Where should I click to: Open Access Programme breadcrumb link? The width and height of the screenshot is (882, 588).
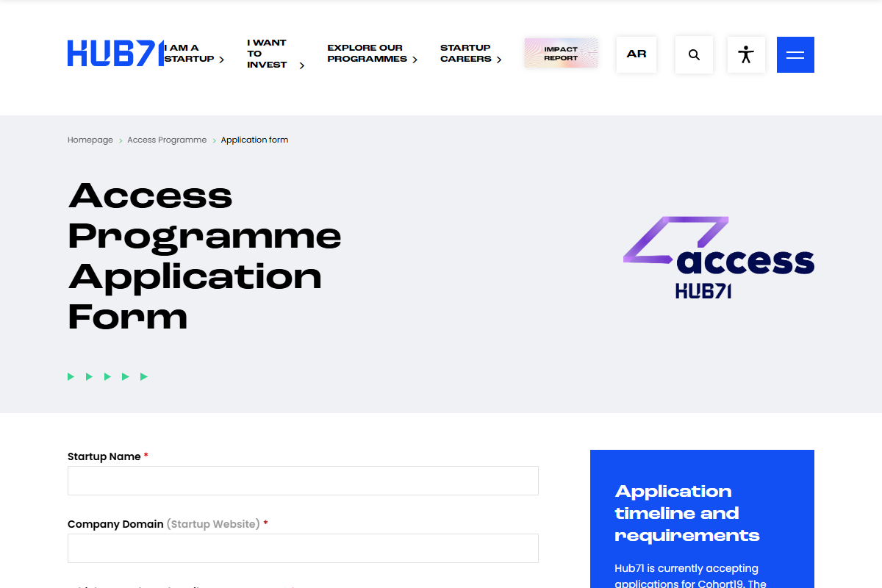(x=167, y=140)
